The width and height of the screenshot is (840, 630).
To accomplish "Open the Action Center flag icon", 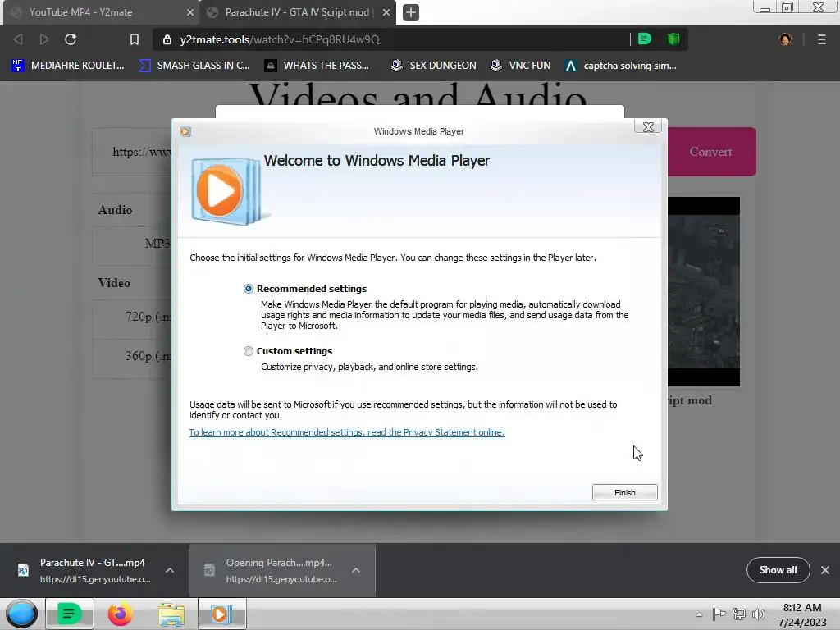I will click(x=719, y=614).
